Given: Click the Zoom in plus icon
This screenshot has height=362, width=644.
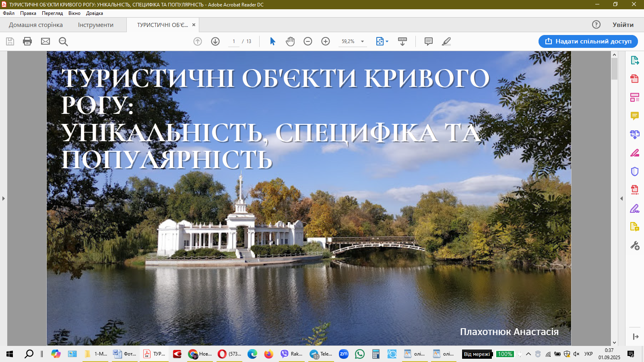Looking at the screenshot, I should coord(326,41).
